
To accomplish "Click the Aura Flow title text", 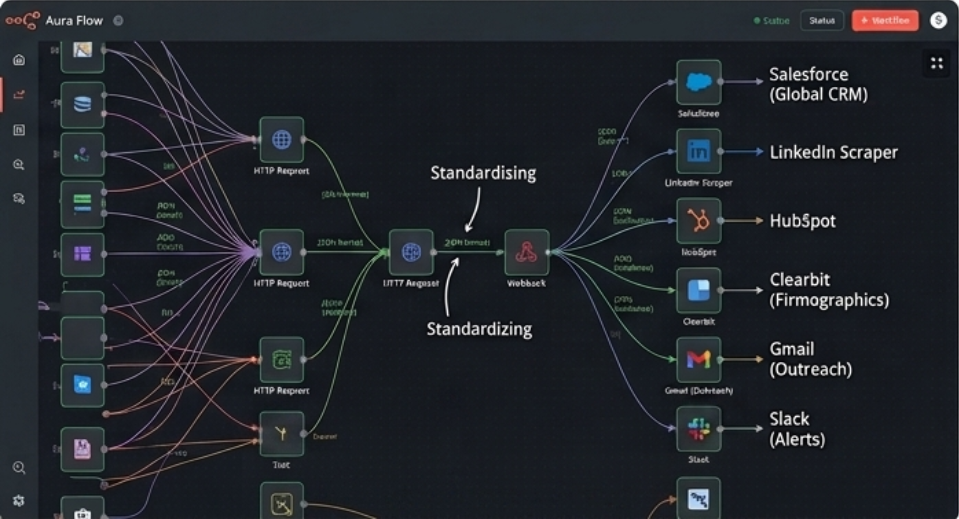I will (74, 21).
